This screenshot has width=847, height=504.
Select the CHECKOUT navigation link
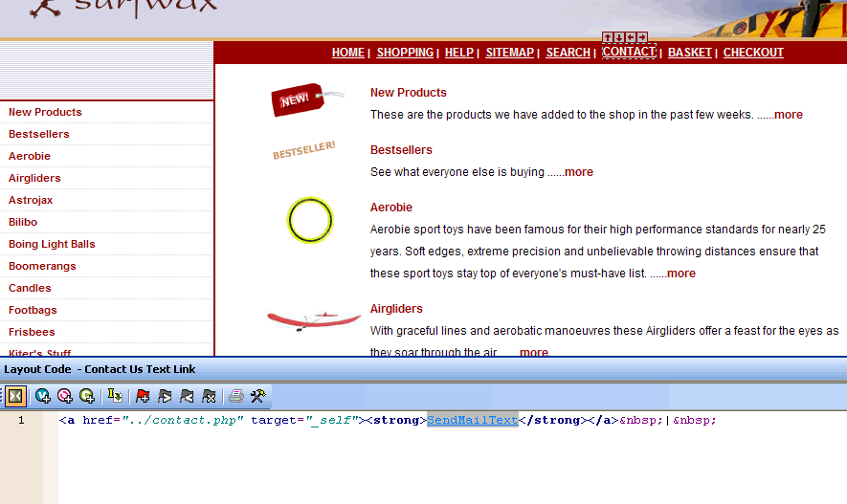(x=753, y=53)
